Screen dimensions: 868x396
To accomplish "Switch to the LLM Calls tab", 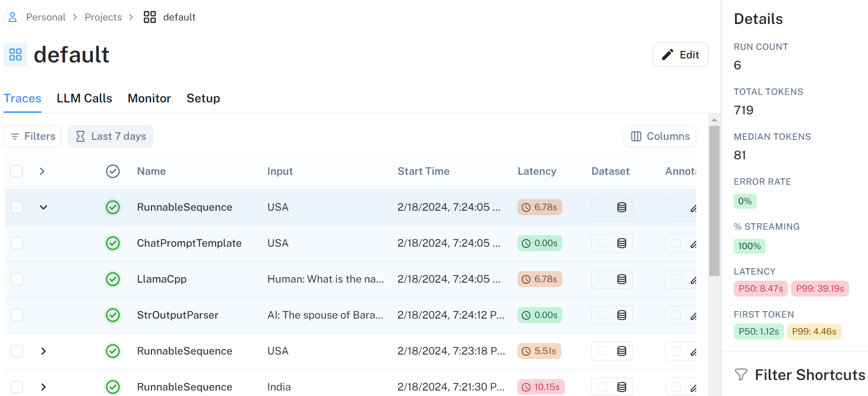I will [84, 98].
